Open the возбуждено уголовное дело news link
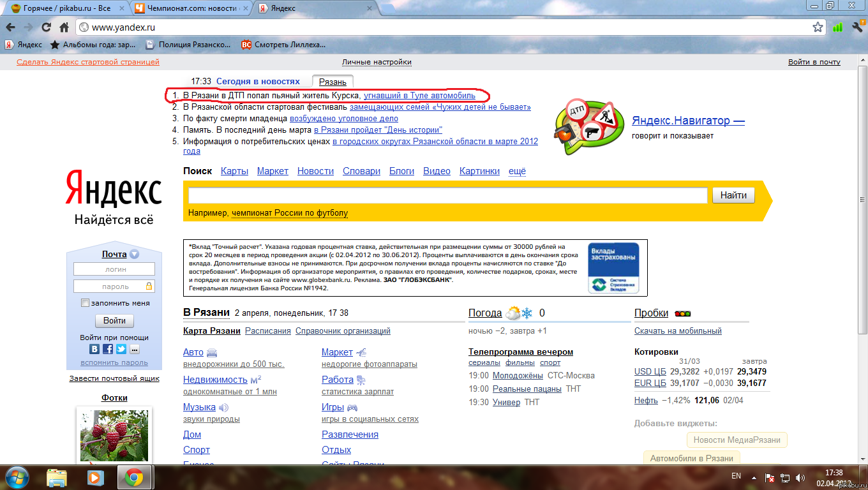 344,119
